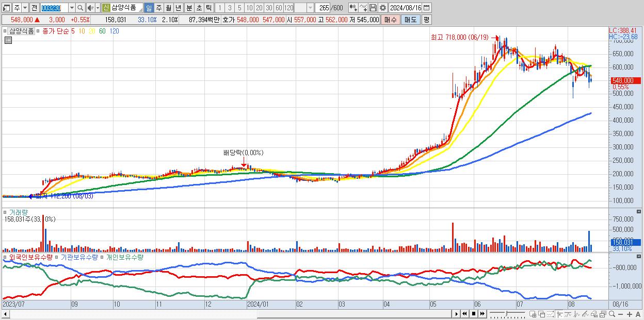
Task: Click the A text auto-fit icon
Action: tap(638, 314)
